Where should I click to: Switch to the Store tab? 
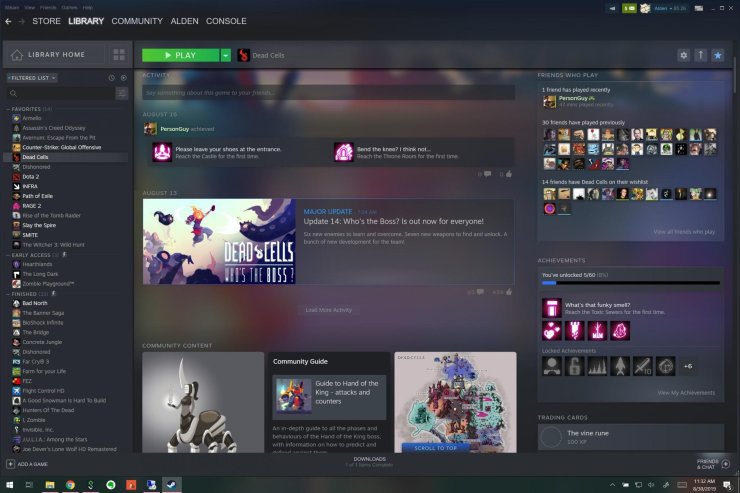(46, 21)
